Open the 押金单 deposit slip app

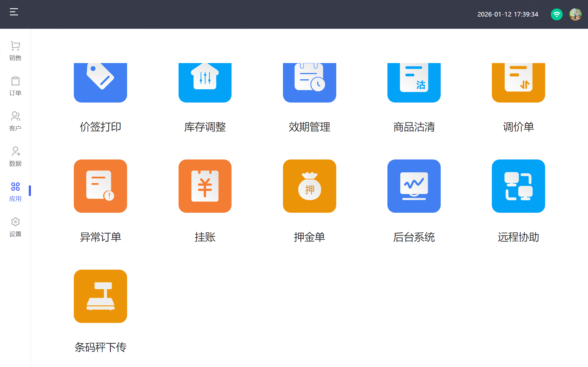click(x=309, y=186)
